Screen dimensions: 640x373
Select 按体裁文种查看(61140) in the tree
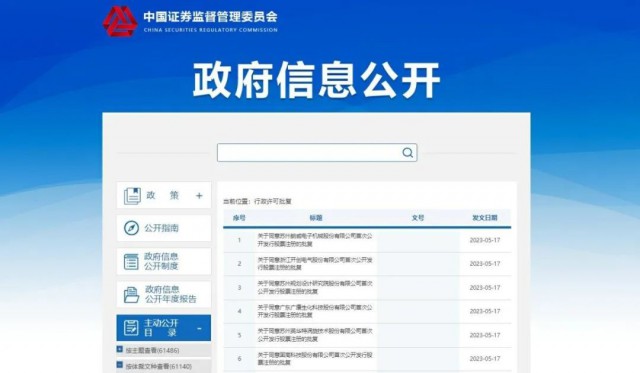158,366
